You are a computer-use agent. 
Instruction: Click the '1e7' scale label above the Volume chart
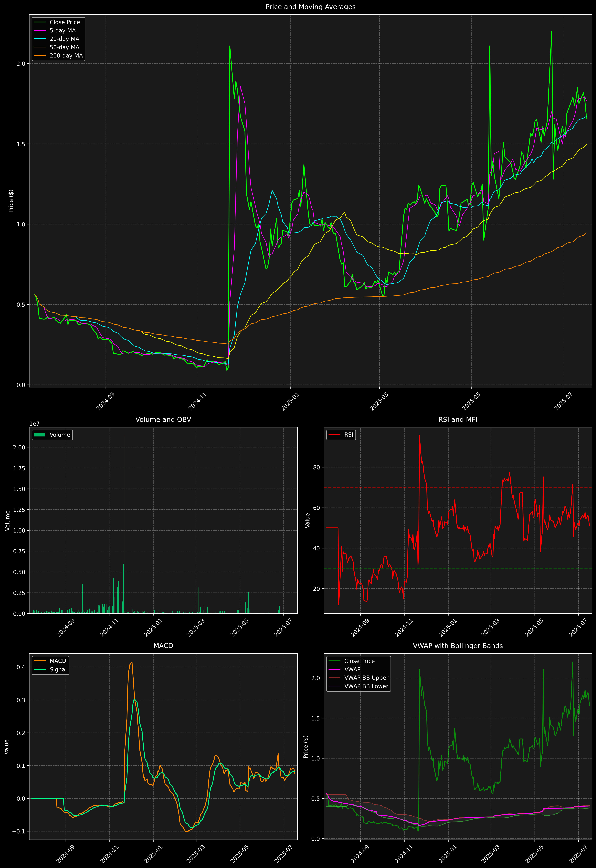tap(34, 424)
